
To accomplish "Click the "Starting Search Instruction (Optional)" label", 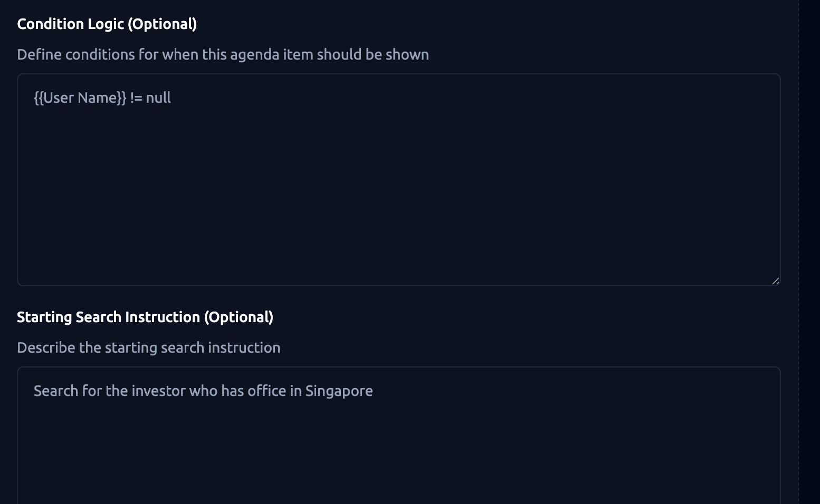I will click(x=145, y=317).
